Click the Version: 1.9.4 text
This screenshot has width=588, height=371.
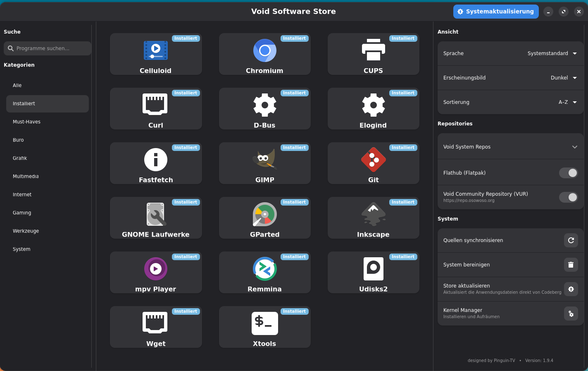click(x=539, y=361)
